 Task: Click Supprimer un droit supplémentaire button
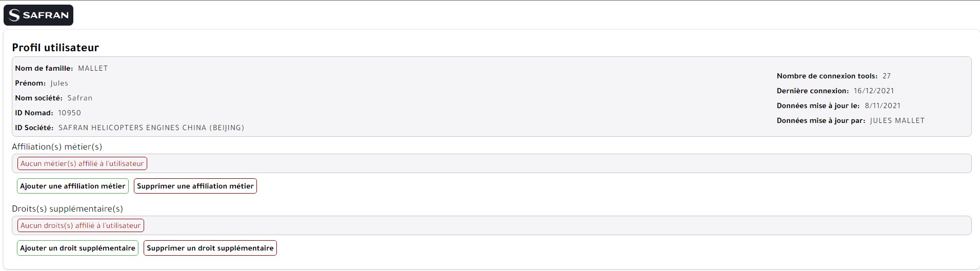pos(210,248)
